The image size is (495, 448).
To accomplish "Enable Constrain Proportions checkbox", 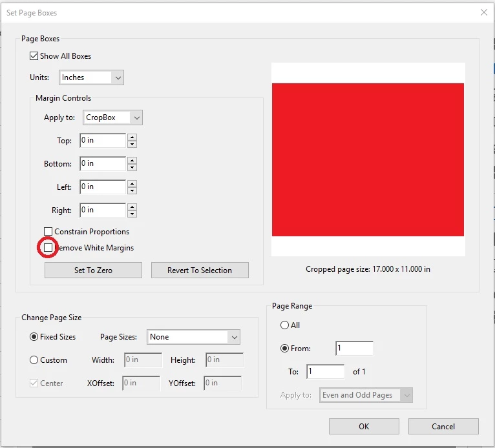I will pos(48,232).
